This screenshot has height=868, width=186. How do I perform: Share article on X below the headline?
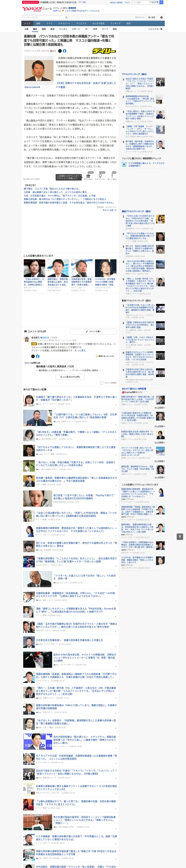(x=60, y=51)
